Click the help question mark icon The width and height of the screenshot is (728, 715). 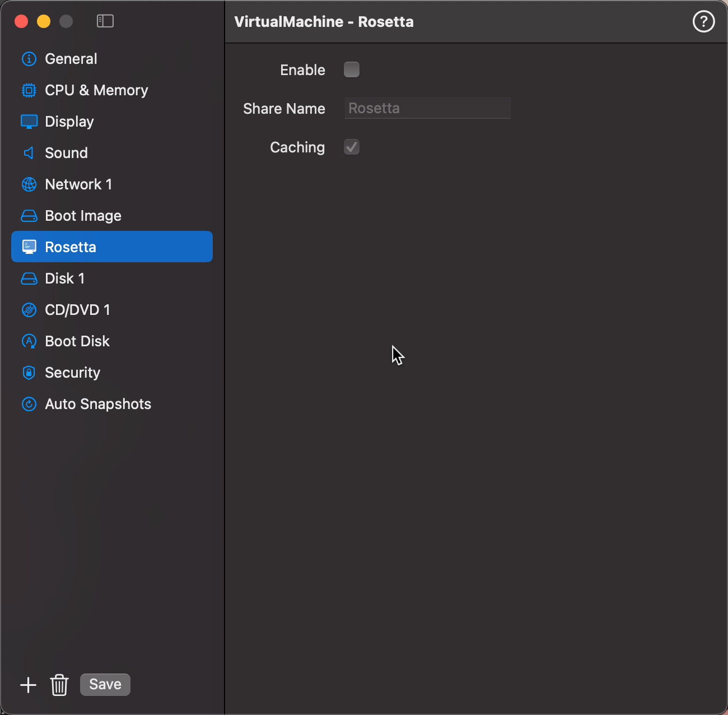(x=703, y=22)
